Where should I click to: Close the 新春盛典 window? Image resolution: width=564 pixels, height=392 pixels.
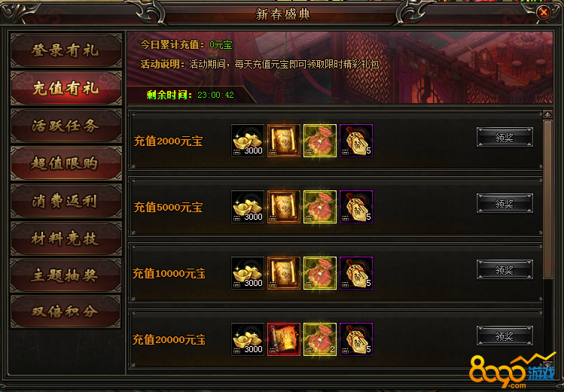[544, 13]
